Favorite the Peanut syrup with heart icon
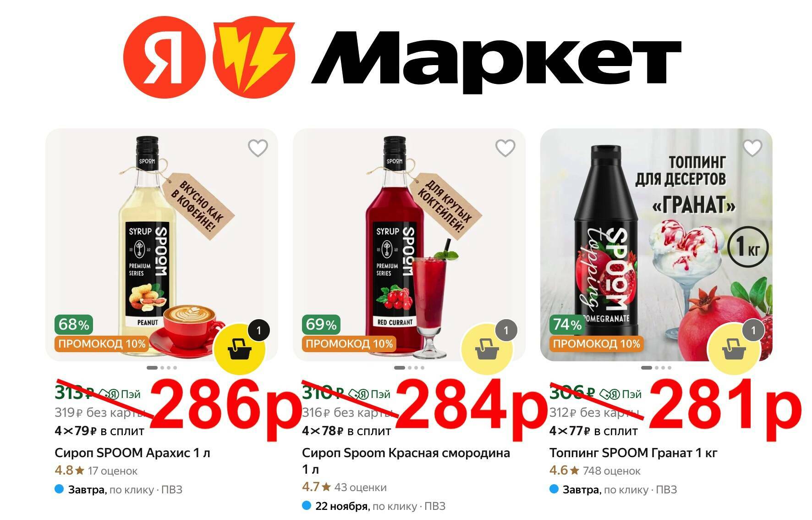 coord(258,148)
